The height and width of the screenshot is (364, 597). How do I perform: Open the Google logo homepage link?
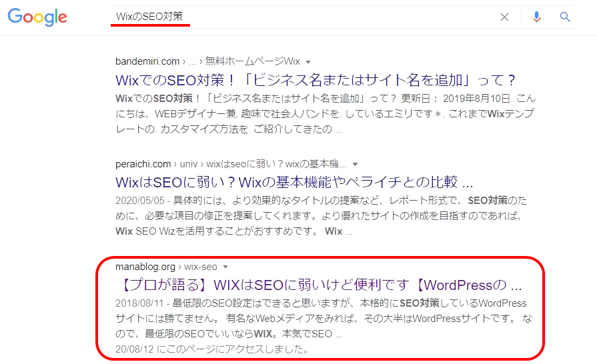(37, 17)
